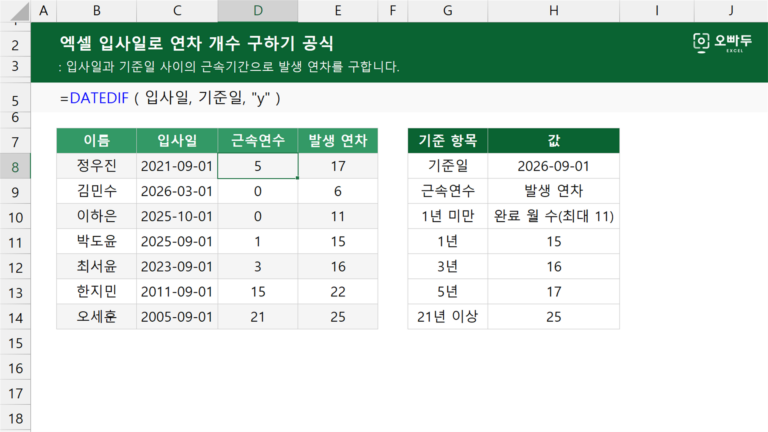Select the cell with name 최서윤

tap(96, 266)
